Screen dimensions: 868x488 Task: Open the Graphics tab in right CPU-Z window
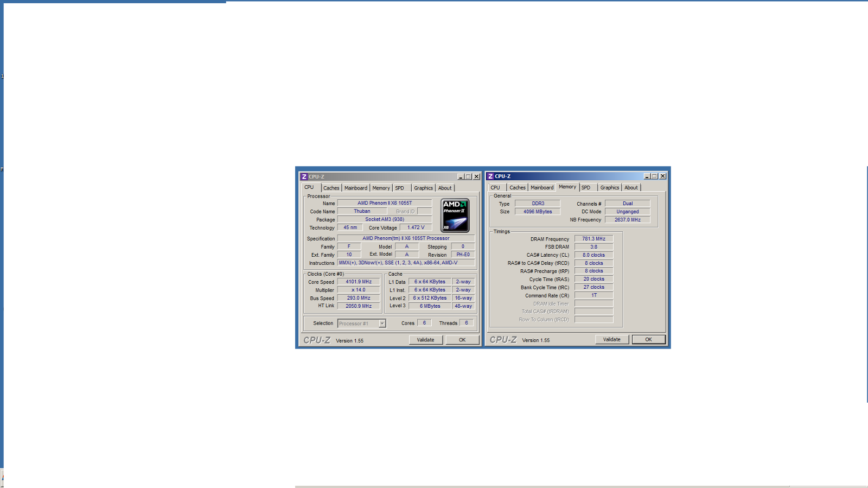(x=609, y=187)
